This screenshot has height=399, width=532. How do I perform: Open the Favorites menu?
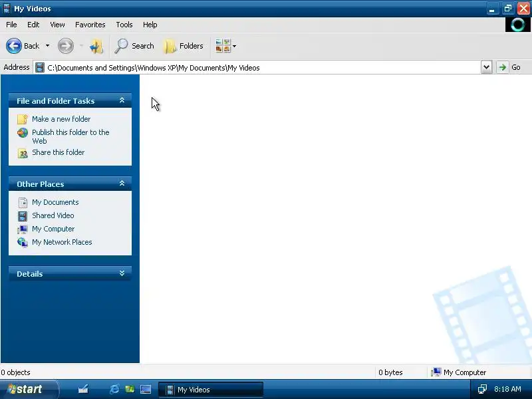pyautogui.click(x=90, y=25)
